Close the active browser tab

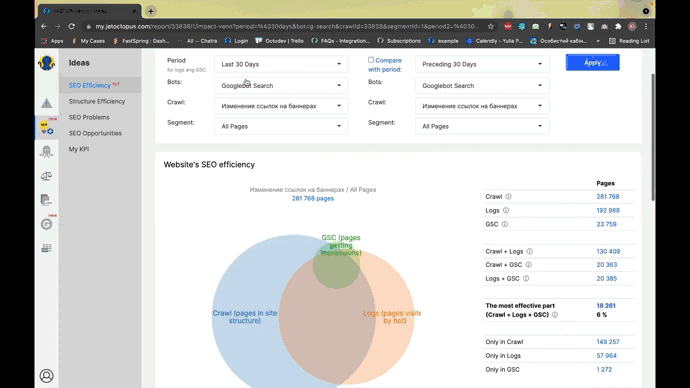click(x=134, y=11)
